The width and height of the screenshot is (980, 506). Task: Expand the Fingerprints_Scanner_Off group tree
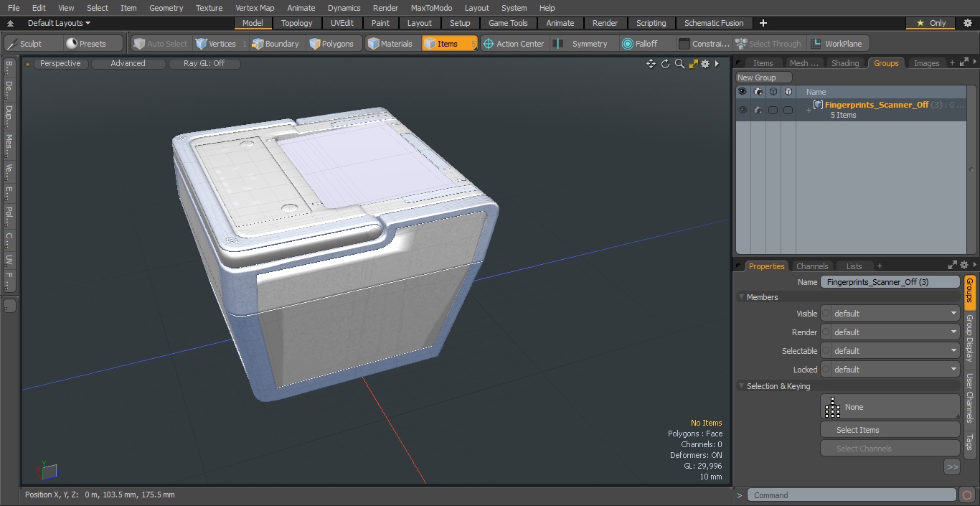coord(809,110)
